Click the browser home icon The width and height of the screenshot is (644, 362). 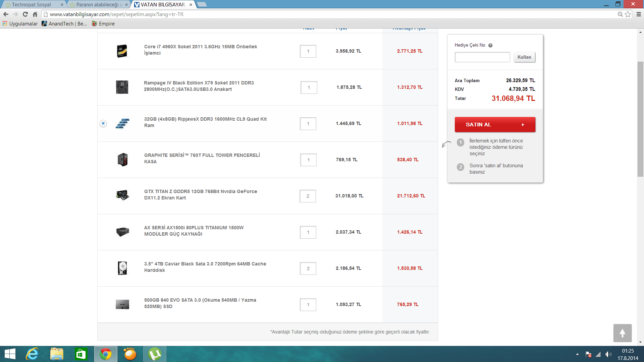(35, 14)
